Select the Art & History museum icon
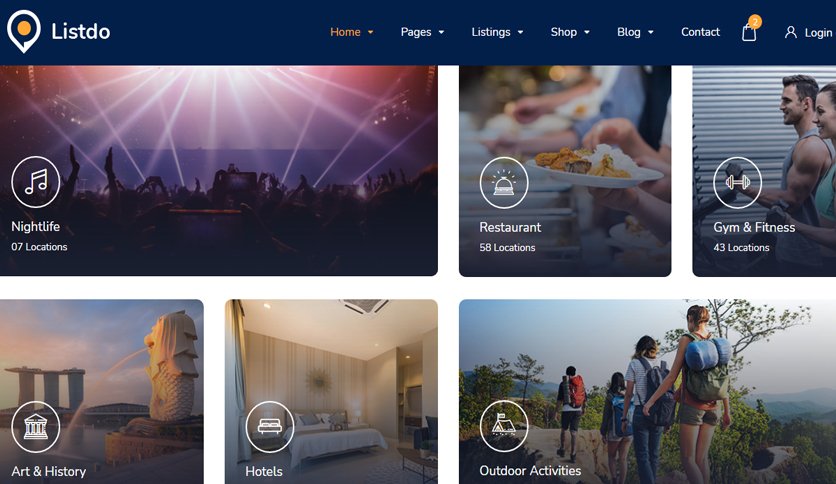This screenshot has width=836, height=484. tap(36, 427)
